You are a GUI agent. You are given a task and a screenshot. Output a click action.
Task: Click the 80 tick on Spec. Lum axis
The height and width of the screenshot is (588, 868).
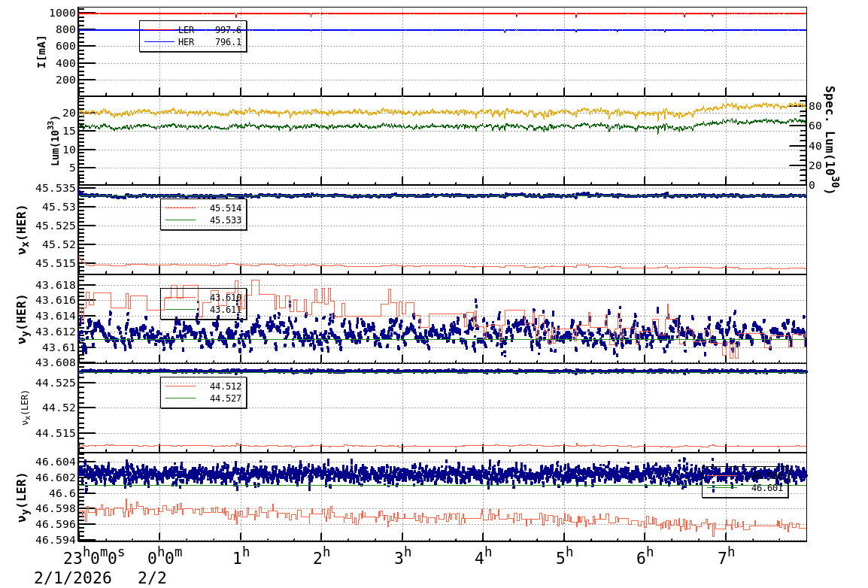(x=815, y=106)
